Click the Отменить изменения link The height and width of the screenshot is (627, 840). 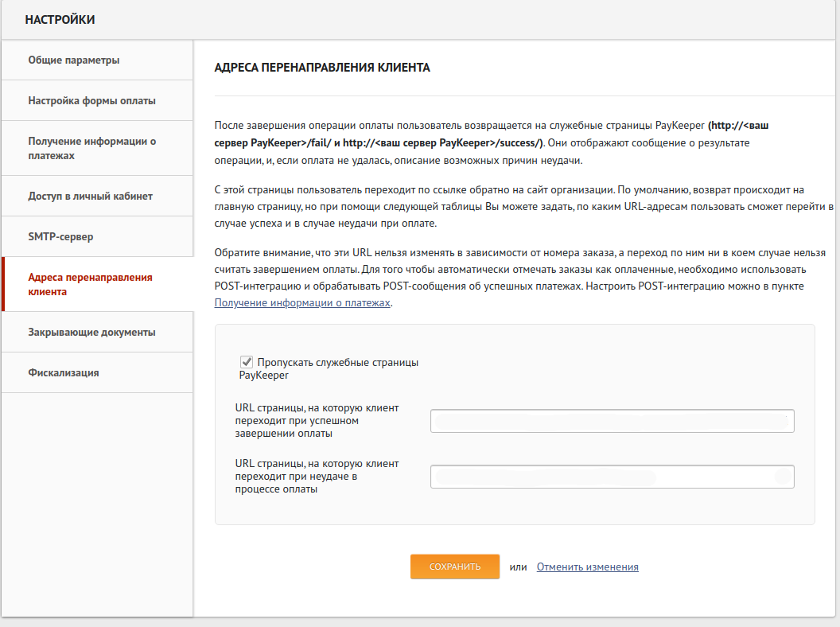coord(587,567)
